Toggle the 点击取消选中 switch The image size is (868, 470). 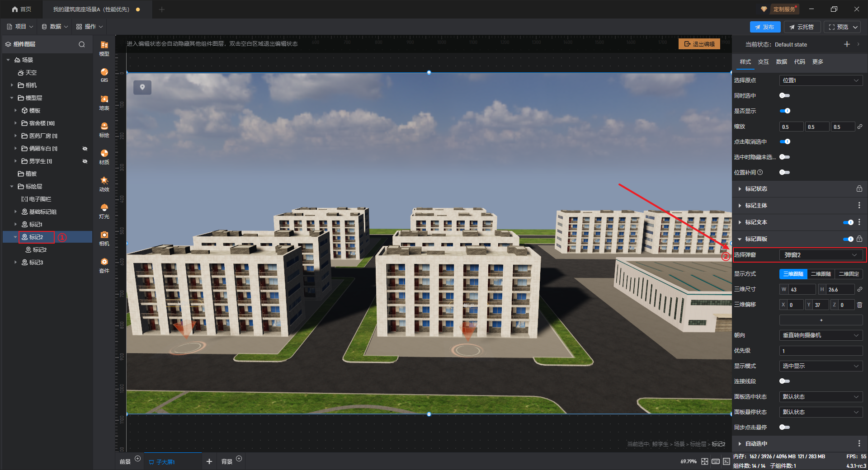[x=785, y=141]
